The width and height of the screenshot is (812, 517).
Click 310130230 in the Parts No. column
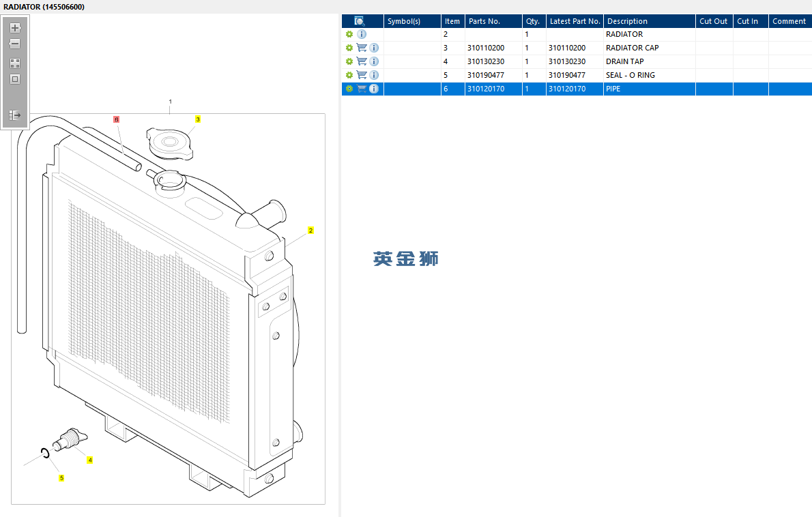click(486, 61)
